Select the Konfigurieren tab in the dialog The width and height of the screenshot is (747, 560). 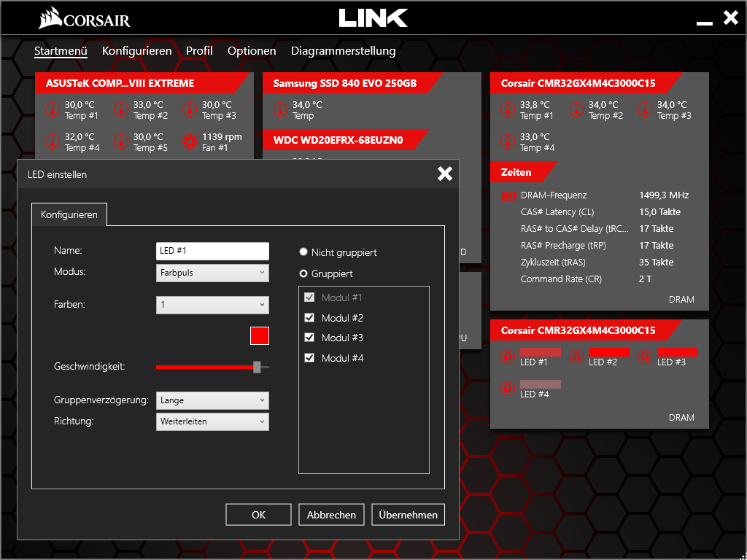click(x=69, y=214)
